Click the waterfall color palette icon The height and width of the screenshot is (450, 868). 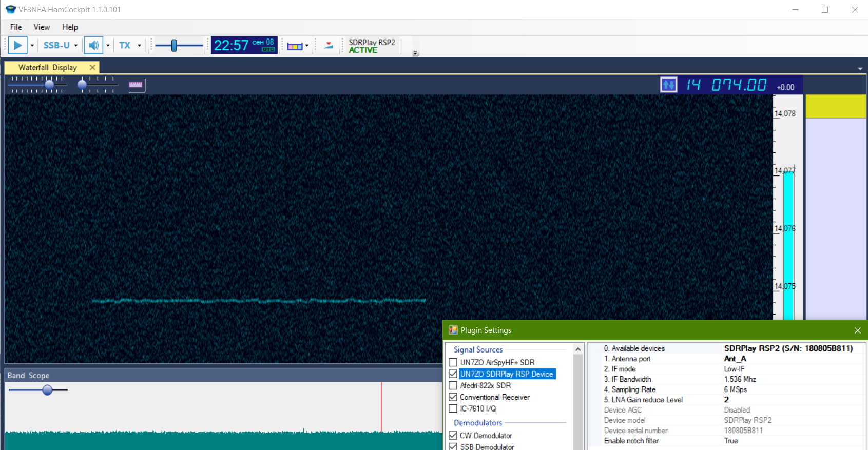pyautogui.click(x=295, y=46)
